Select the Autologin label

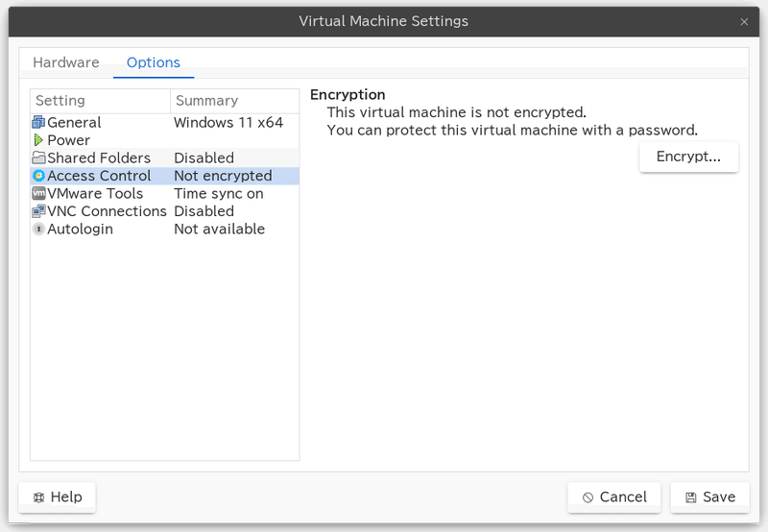pos(80,229)
